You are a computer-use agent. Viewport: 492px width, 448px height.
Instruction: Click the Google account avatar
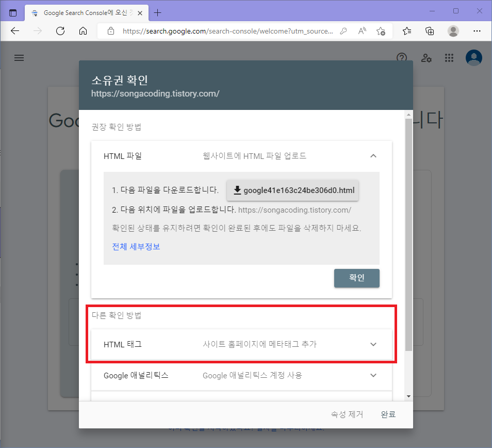474,58
